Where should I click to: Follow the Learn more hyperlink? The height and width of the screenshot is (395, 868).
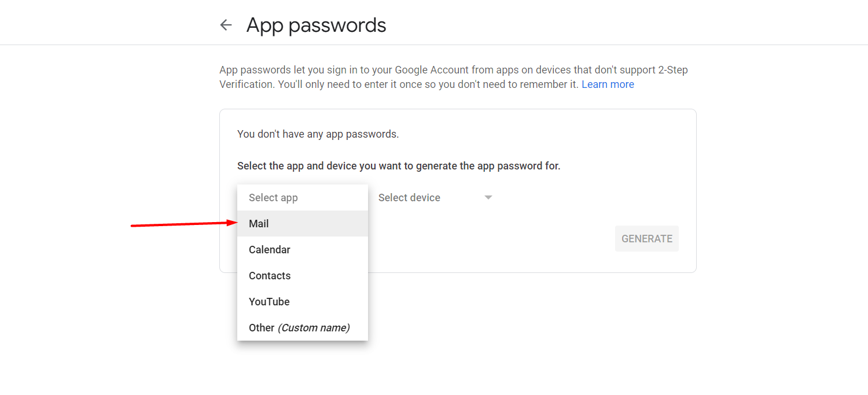[608, 84]
